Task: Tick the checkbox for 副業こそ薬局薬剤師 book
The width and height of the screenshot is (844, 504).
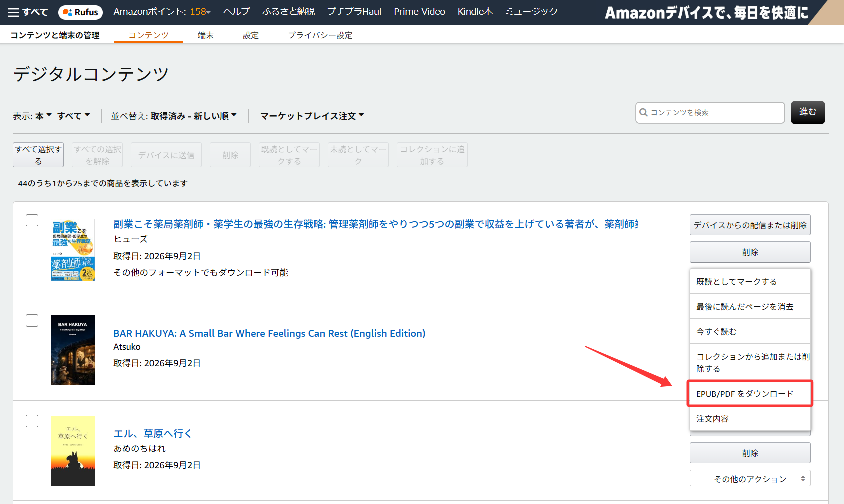Action: [x=32, y=220]
